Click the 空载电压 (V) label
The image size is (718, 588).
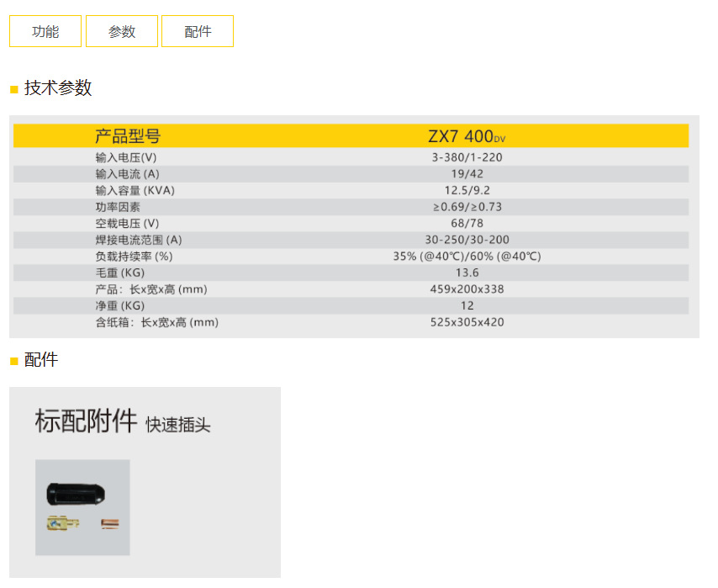tap(127, 224)
